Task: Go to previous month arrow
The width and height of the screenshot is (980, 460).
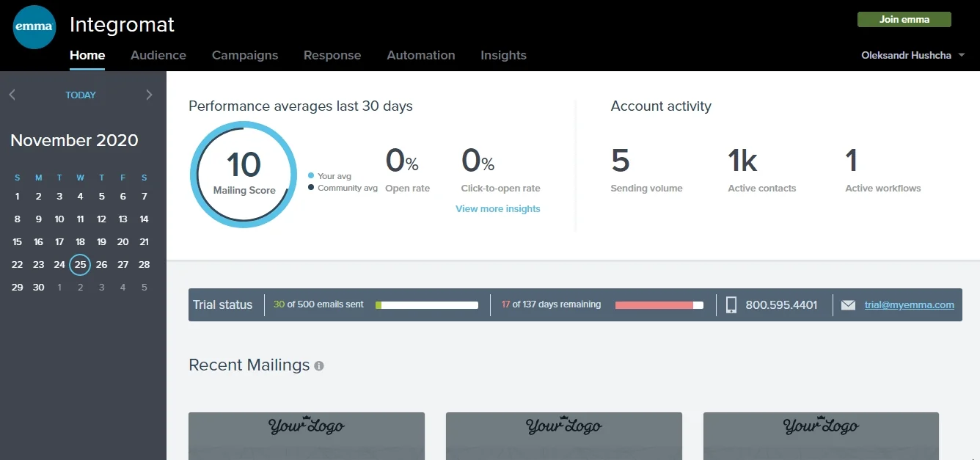Action: 12,95
